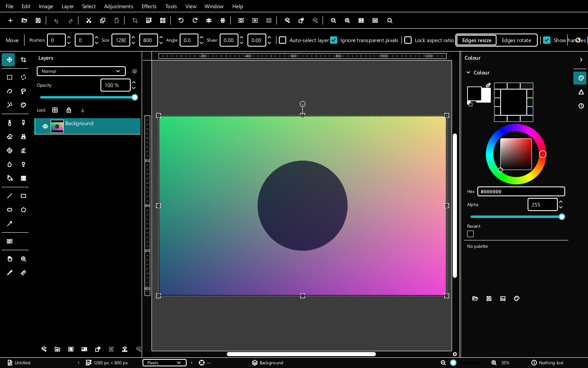Collapse the Colour panel with chevron
Image resolution: width=588 pixels, height=368 pixels.
pos(581,60)
